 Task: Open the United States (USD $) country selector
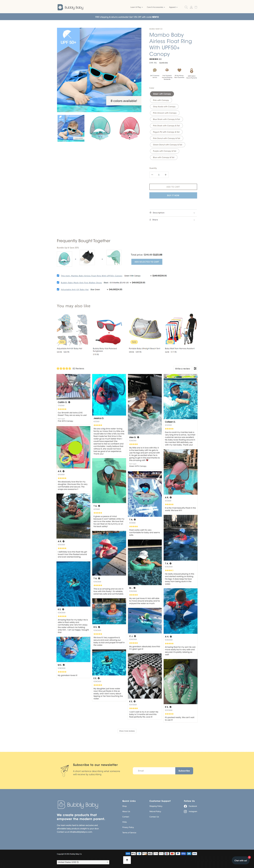pyautogui.click(x=83, y=862)
